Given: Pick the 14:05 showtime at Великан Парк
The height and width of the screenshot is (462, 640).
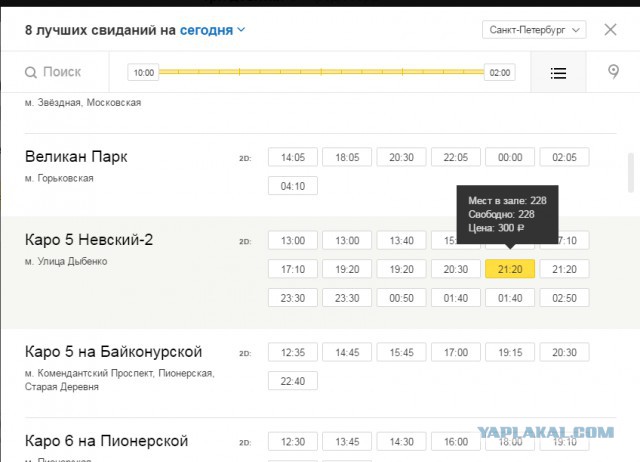Looking at the screenshot, I should 293,157.
